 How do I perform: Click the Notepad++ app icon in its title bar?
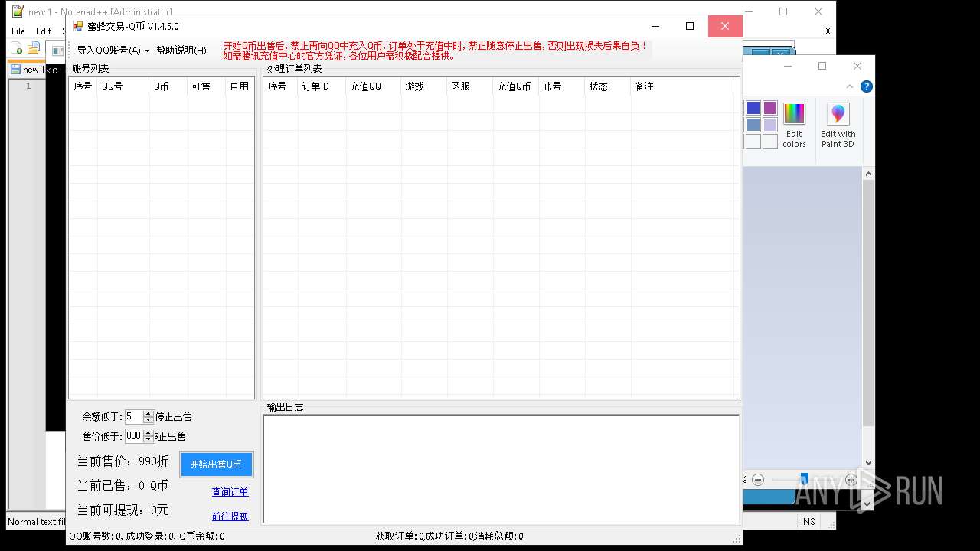coord(18,11)
